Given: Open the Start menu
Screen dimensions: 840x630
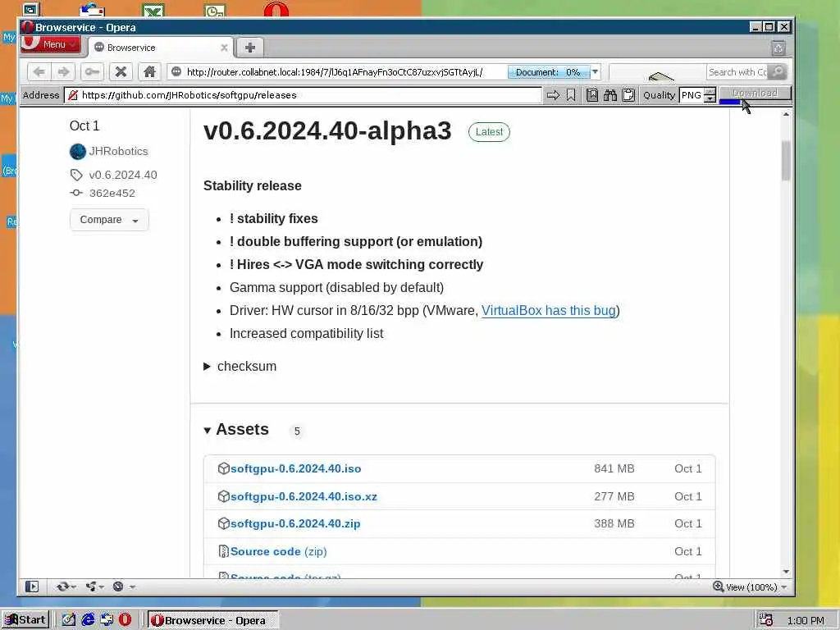Looking at the screenshot, I should (25, 620).
